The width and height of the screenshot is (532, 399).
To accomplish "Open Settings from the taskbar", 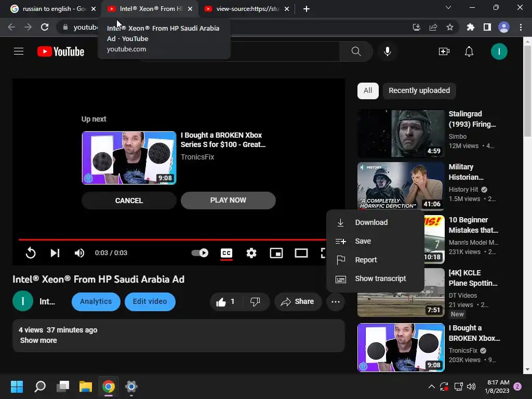I will click(x=131, y=387).
